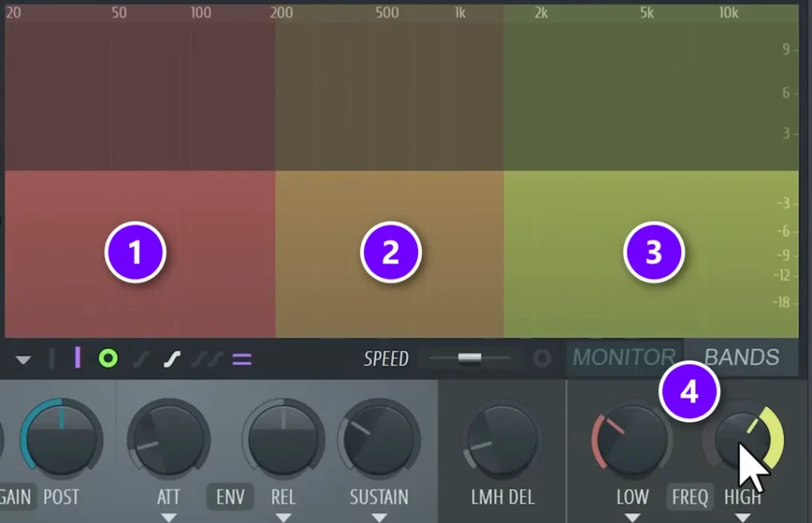The width and height of the screenshot is (812, 523).
Task: Select the white S-curve icon
Action: pyautogui.click(x=172, y=359)
